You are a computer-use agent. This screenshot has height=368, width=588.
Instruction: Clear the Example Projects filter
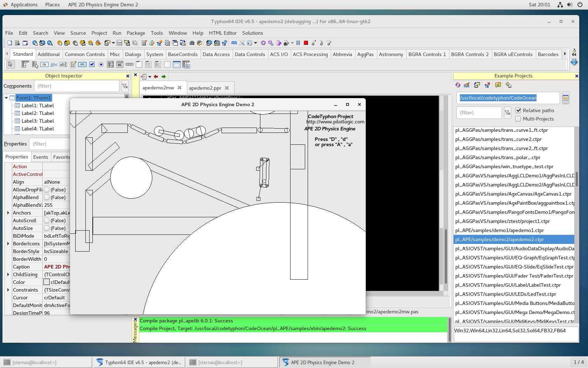(x=507, y=113)
